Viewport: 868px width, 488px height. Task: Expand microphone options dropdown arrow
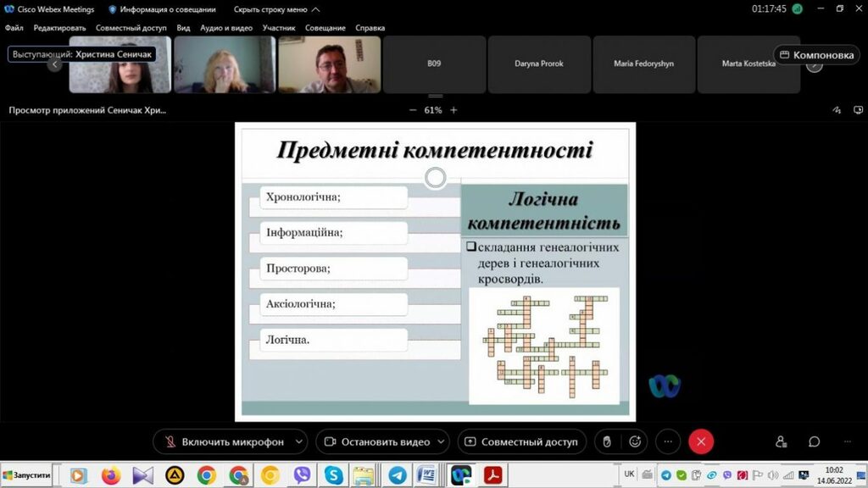point(298,441)
